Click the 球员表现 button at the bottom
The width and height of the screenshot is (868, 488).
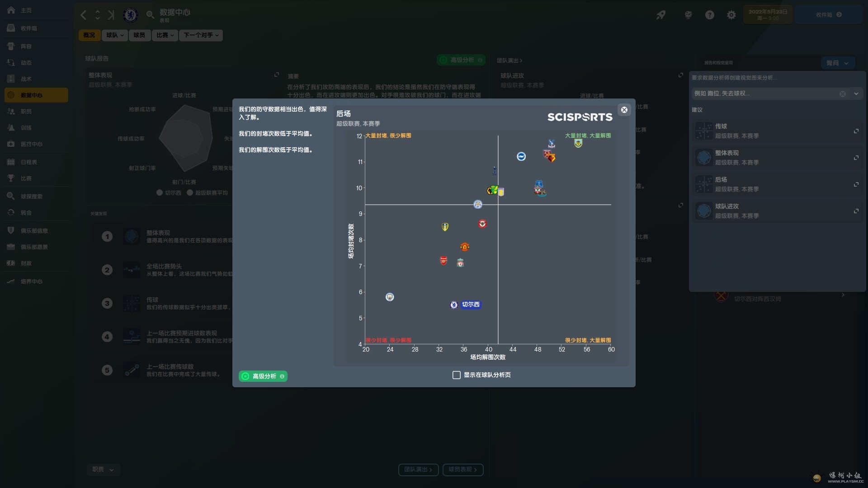tap(463, 469)
